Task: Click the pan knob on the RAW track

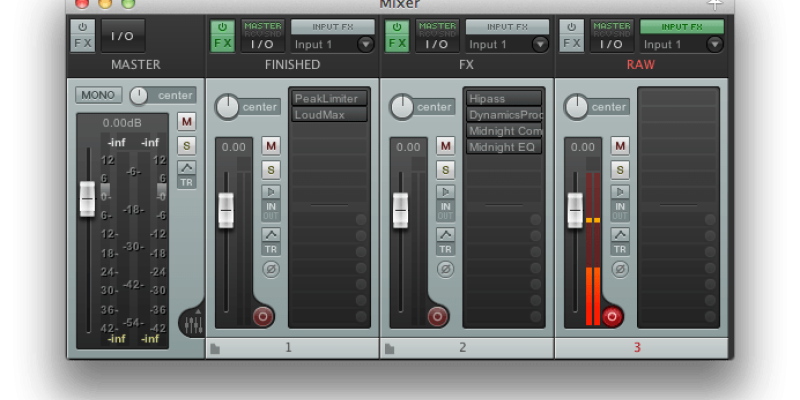Action: [576, 107]
